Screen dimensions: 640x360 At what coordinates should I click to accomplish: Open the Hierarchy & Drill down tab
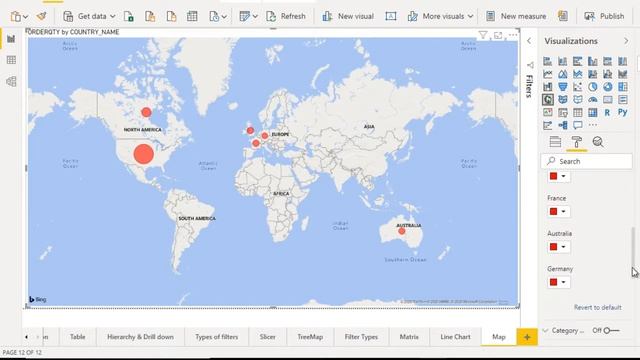[x=140, y=337]
